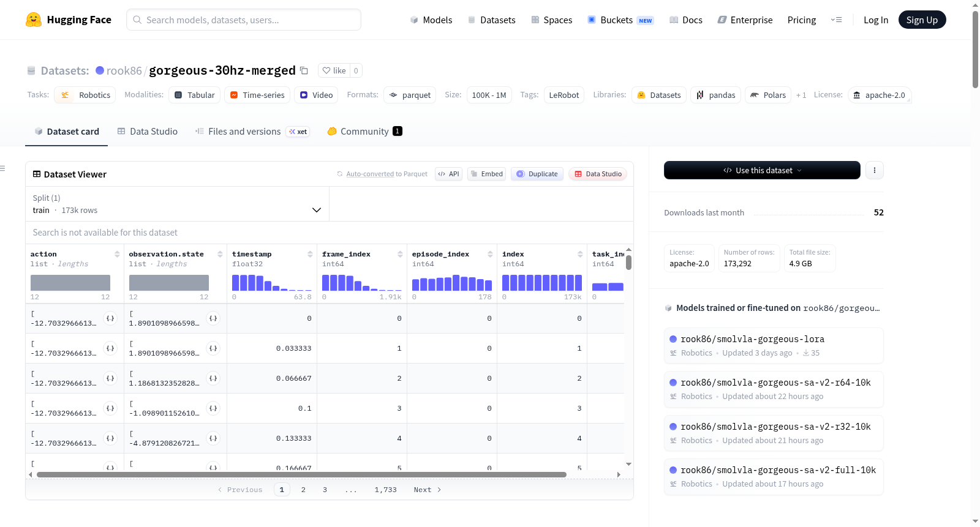Click the Duplicate button

pyautogui.click(x=537, y=174)
